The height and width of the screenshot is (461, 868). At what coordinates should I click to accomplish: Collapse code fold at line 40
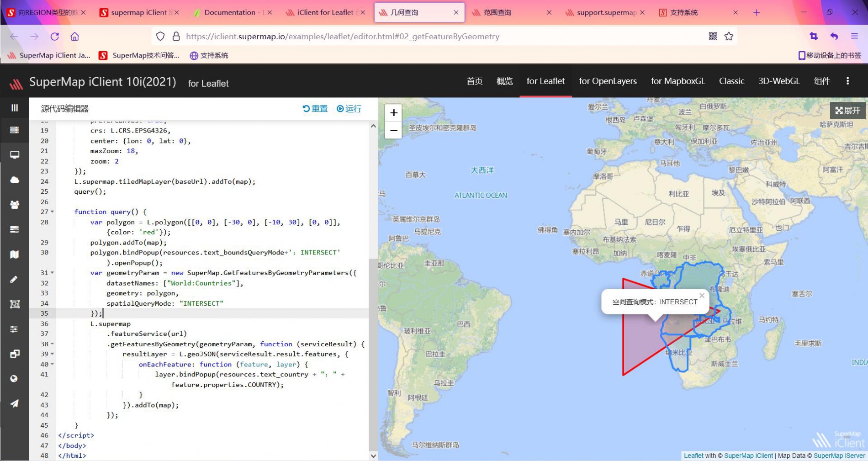click(52, 365)
